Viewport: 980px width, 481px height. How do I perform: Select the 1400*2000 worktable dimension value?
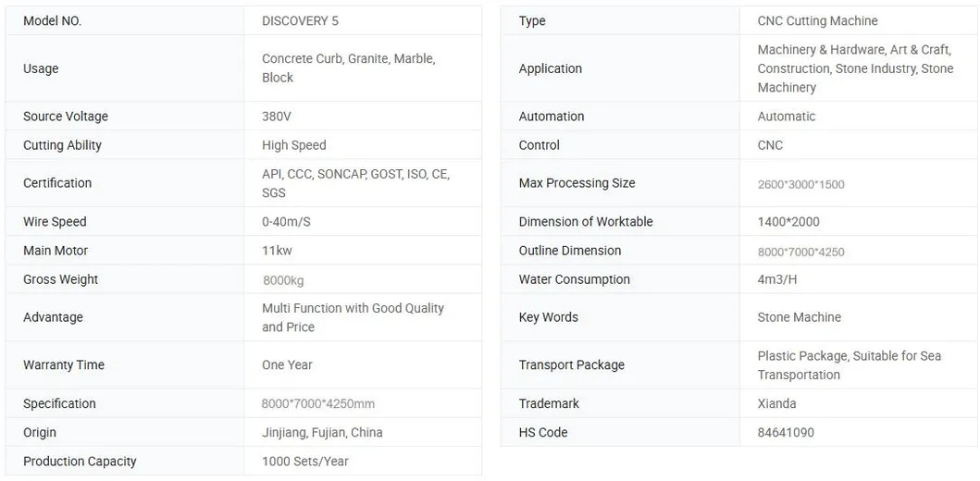(788, 222)
